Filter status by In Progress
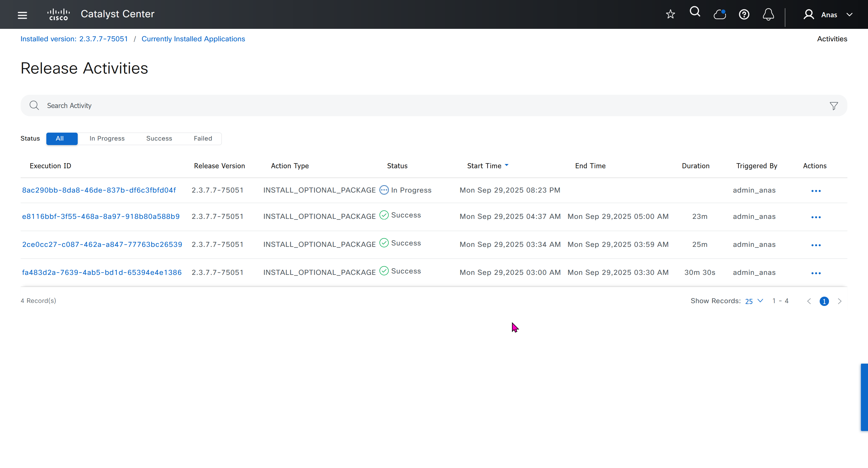This screenshot has height=468, width=868. click(107, 139)
